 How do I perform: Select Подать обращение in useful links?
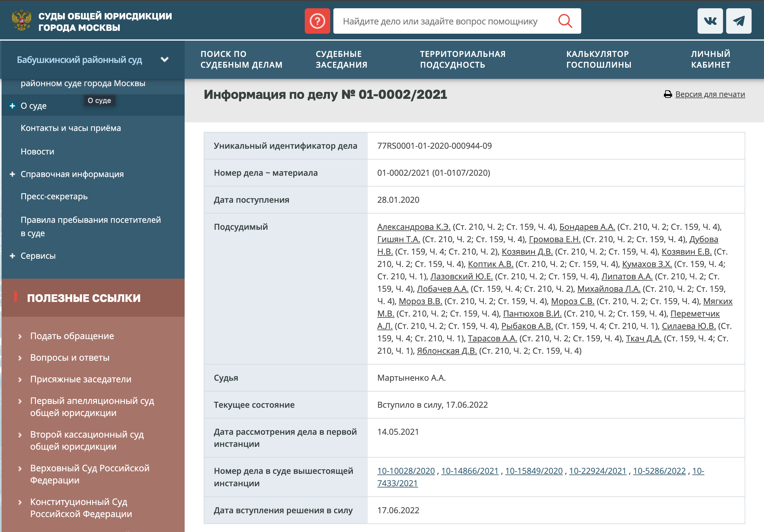[x=72, y=336]
